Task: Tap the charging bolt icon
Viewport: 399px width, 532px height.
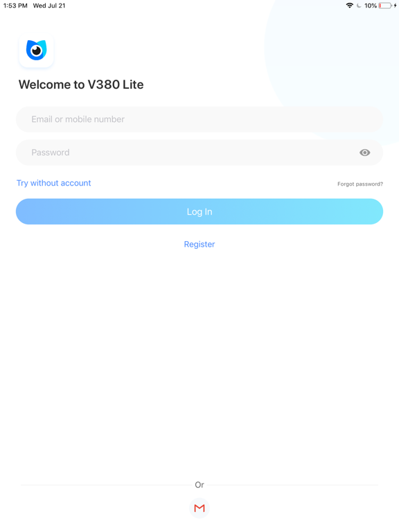Action: point(396,6)
